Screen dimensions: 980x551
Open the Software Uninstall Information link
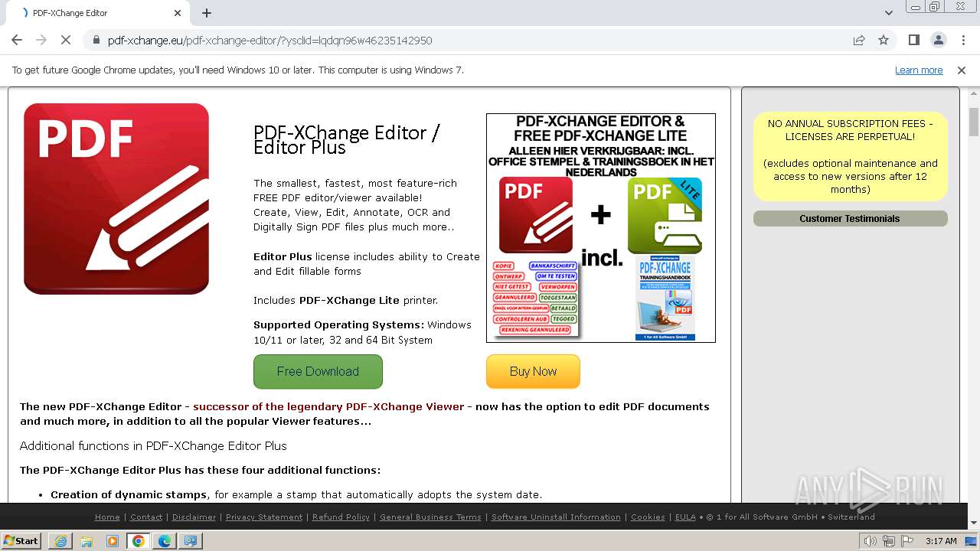[x=556, y=517]
